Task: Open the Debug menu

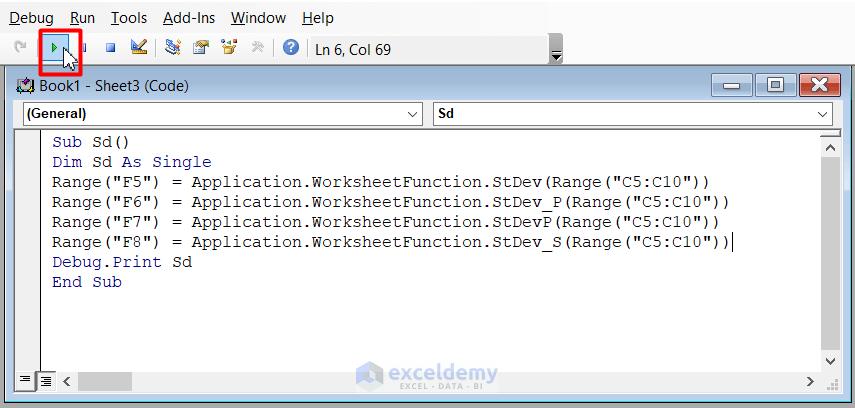Action: [31, 18]
